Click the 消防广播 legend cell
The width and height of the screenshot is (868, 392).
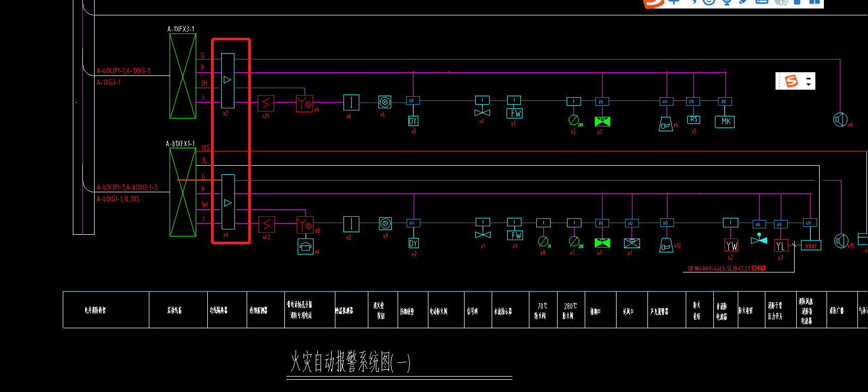(841, 310)
